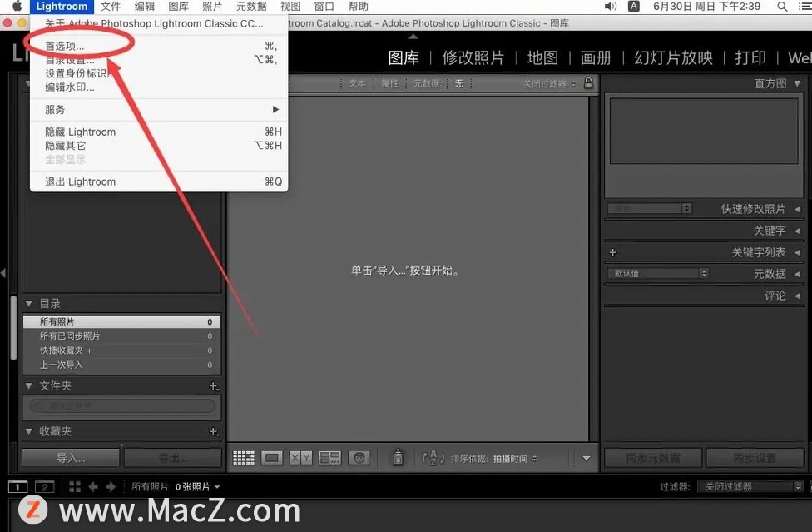Screen dimensions: 812x532
Task: Show second window via the 2 icon
Action: (45, 486)
